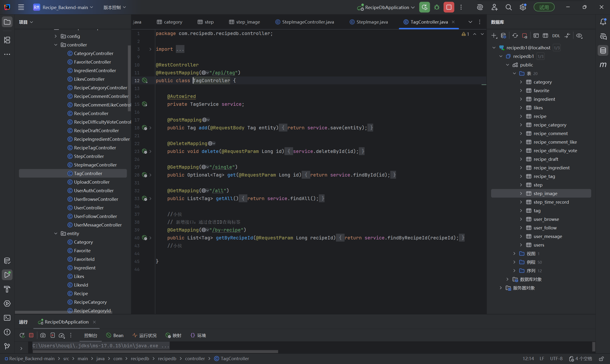Viewport: 610px width, 364px height.
Task: Open the Git tool window icon
Action: click(x=7, y=346)
